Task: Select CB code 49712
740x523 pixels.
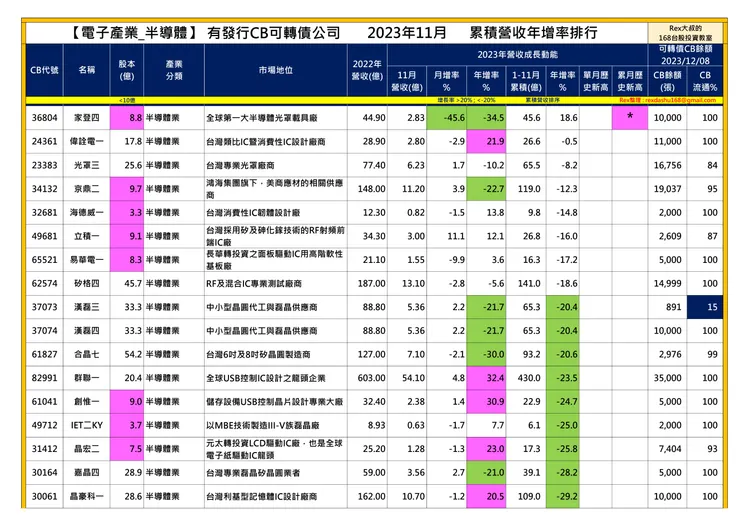Action: click(44, 425)
